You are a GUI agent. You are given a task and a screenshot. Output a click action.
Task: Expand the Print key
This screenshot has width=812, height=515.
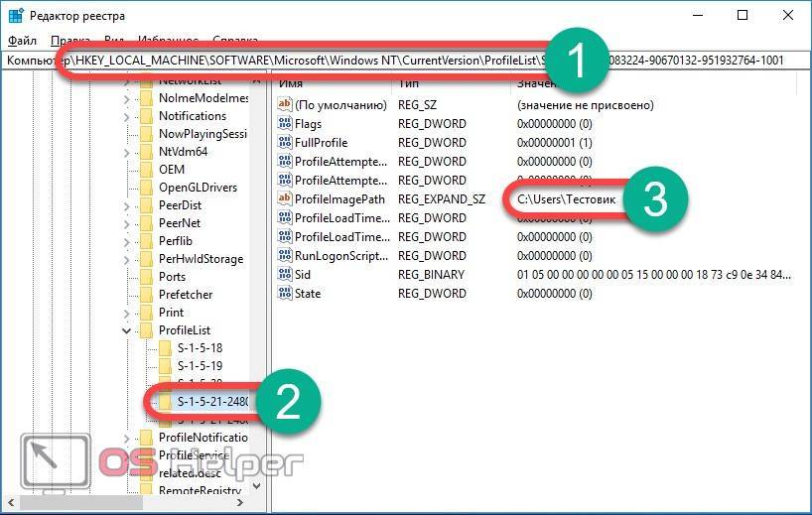point(126,313)
